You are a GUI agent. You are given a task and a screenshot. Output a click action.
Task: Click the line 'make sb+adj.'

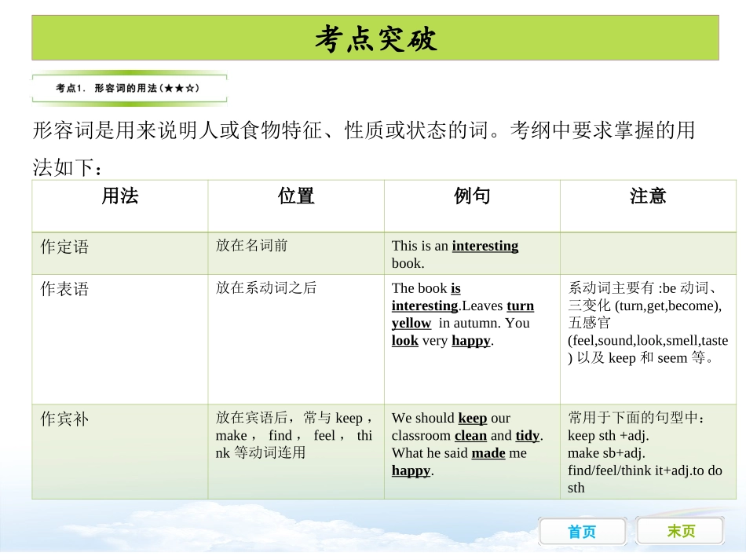(x=606, y=453)
